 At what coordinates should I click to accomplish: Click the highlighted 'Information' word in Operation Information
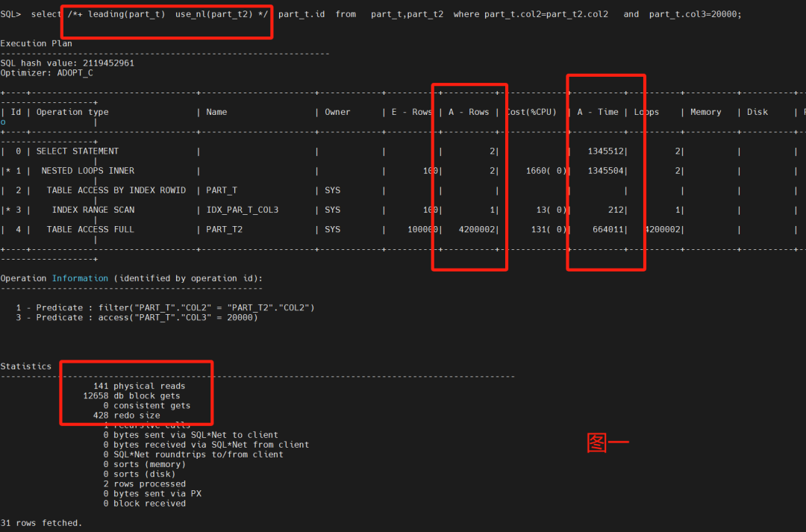80,278
